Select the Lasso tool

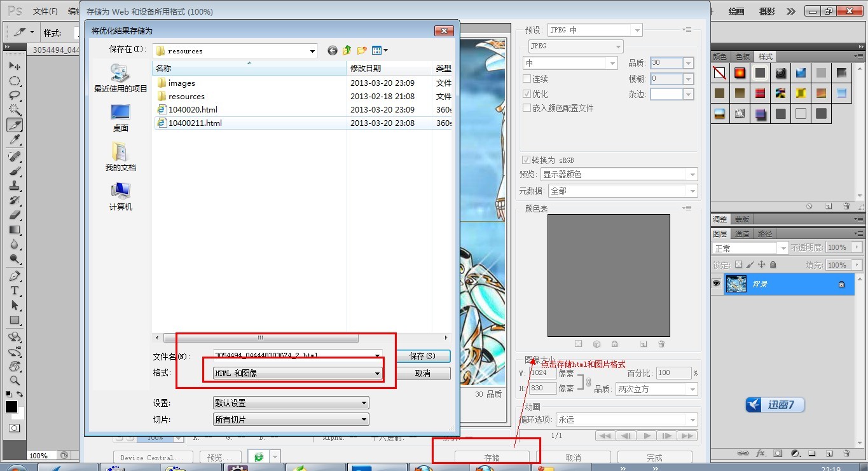pos(15,95)
